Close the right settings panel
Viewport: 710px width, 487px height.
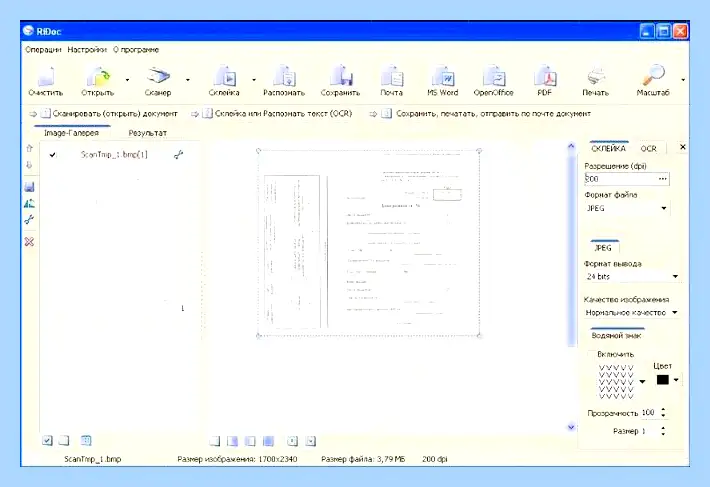pos(683,147)
